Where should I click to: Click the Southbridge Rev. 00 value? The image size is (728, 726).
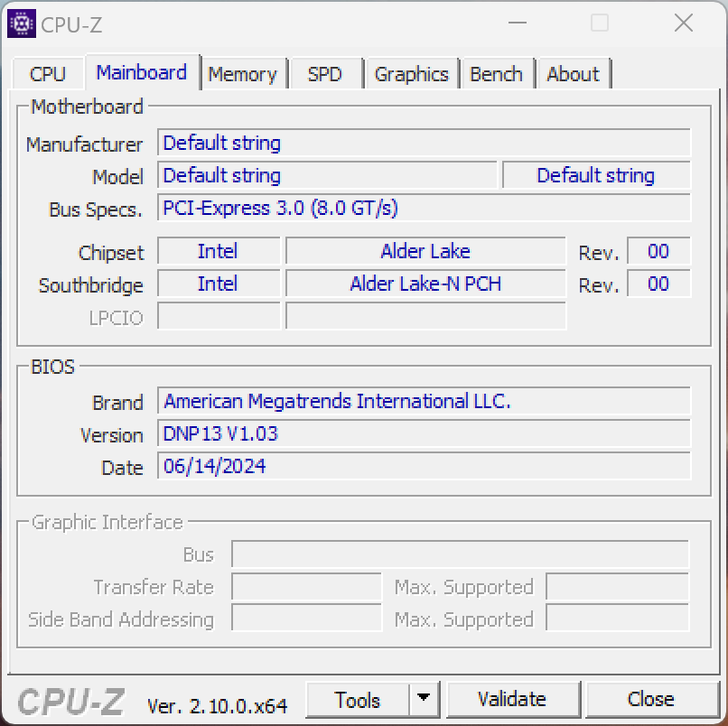tap(658, 284)
